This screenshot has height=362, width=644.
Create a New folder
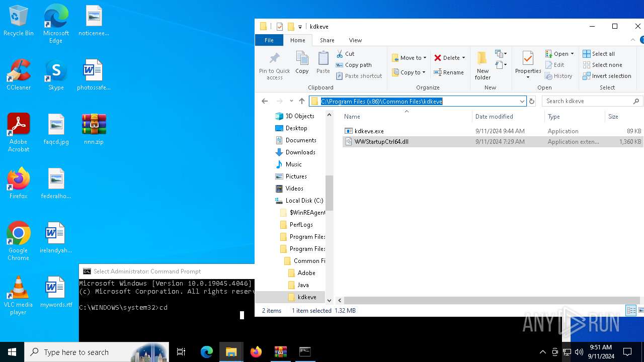coord(482,65)
